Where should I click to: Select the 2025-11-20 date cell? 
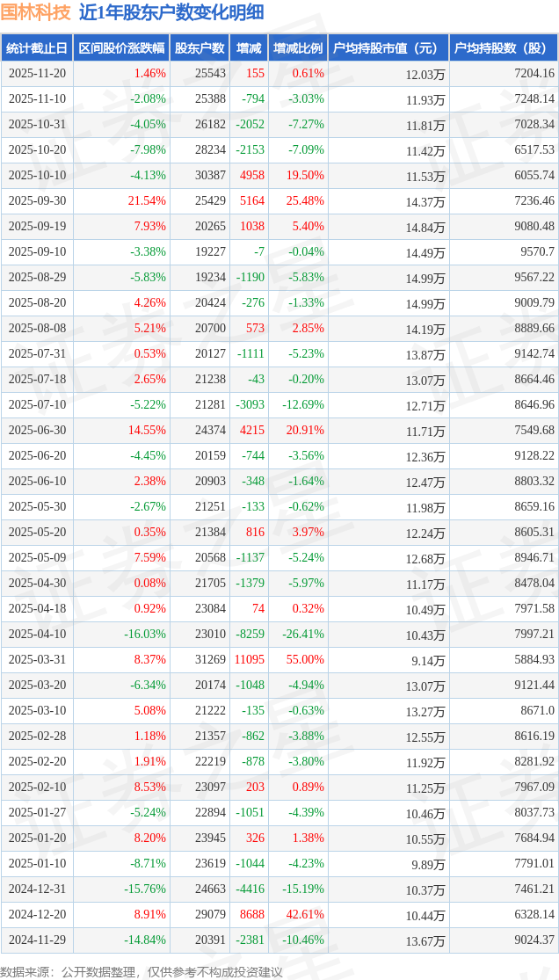tap(37, 74)
